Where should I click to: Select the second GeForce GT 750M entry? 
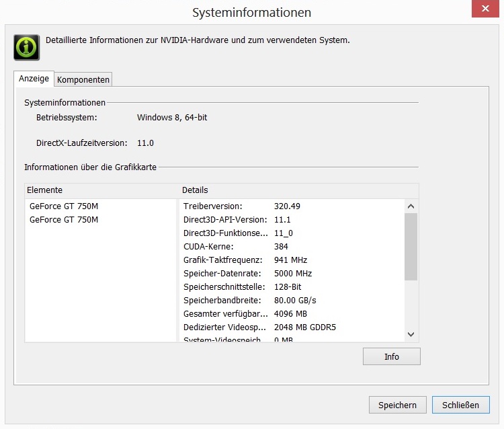[64, 220]
